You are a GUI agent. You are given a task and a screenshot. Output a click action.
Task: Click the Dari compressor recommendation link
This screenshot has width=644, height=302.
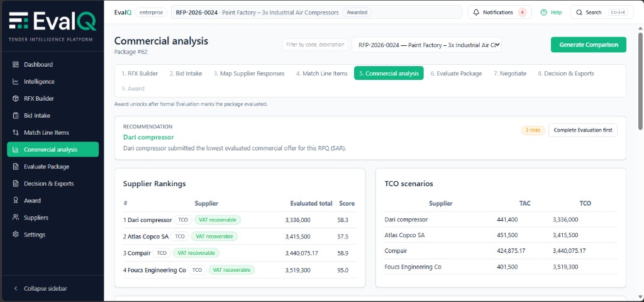[x=148, y=137]
